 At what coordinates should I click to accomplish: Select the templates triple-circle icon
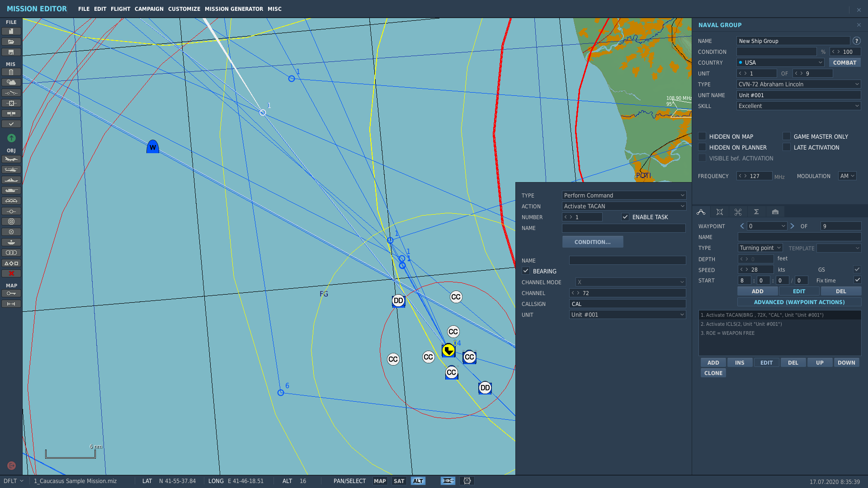[11, 253]
